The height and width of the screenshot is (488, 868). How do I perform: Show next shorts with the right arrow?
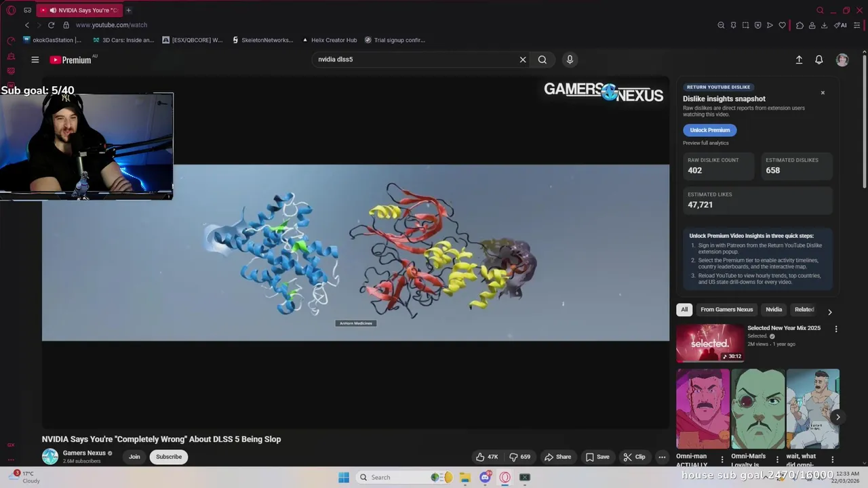pos(837,418)
